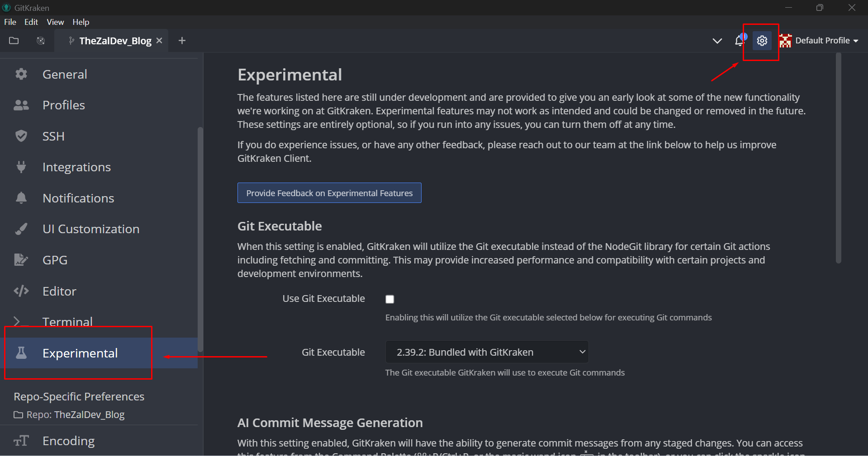Enable the Use Git Executable checkbox
The height and width of the screenshot is (456, 868).
click(x=389, y=299)
